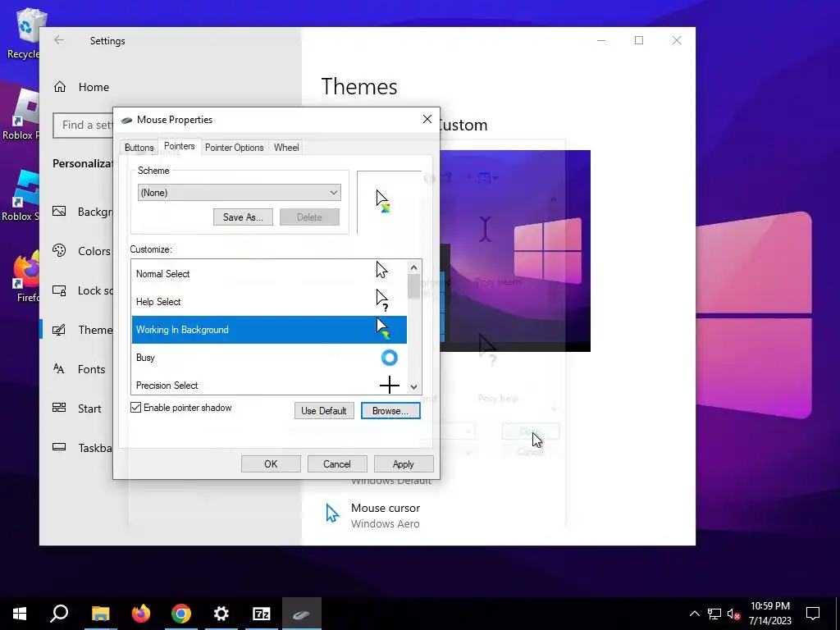Apply the mouse pointer changes
Screen dimensions: 840x630
404,464
